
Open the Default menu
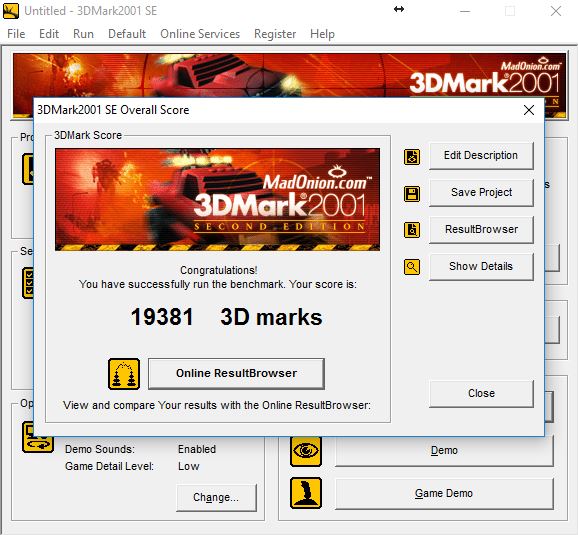point(127,34)
